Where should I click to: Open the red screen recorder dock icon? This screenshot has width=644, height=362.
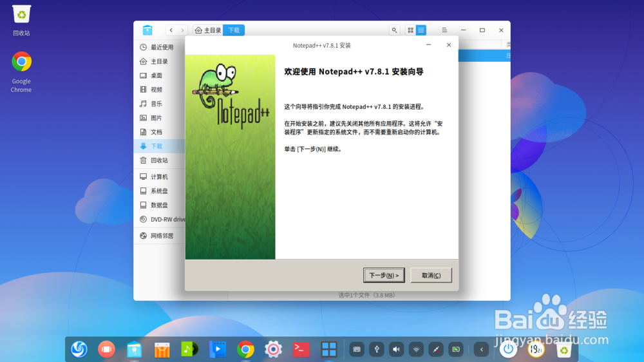[107, 349]
